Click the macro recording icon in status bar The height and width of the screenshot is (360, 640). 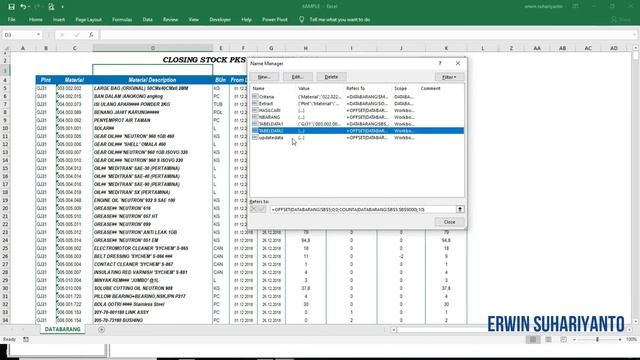tap(26, 340)
